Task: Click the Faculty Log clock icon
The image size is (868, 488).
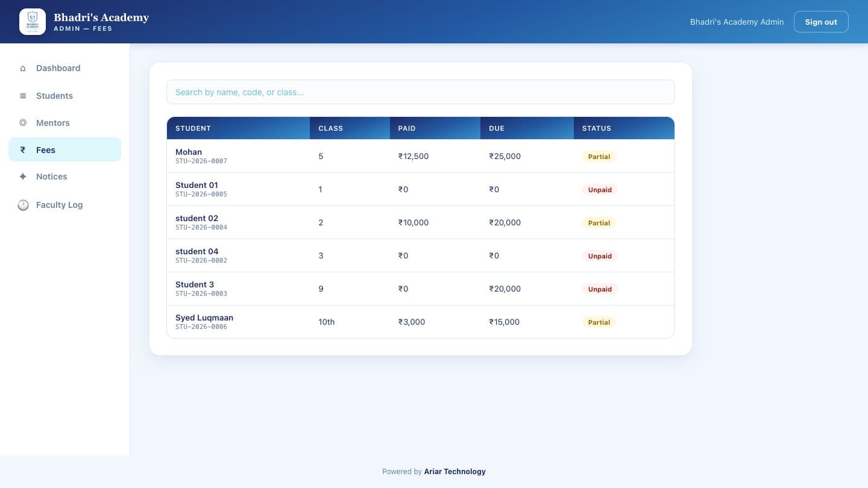Action: pos(23,205)
